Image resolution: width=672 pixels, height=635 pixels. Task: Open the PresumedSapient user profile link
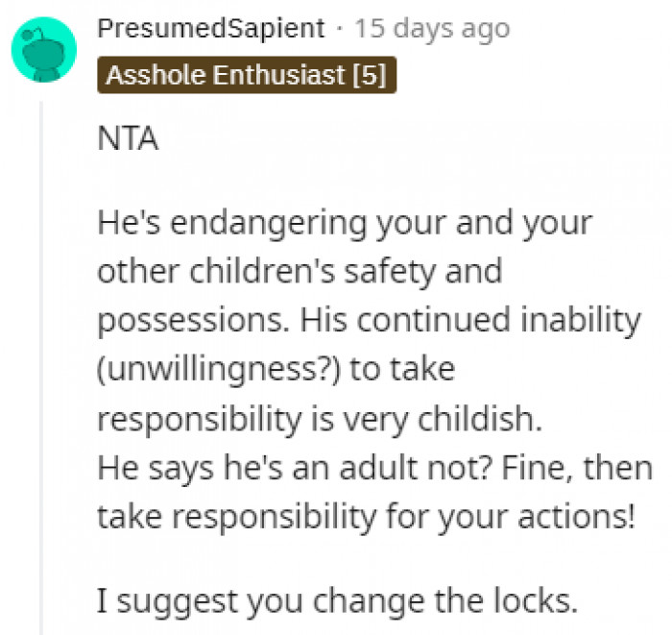tap(211, 28)
